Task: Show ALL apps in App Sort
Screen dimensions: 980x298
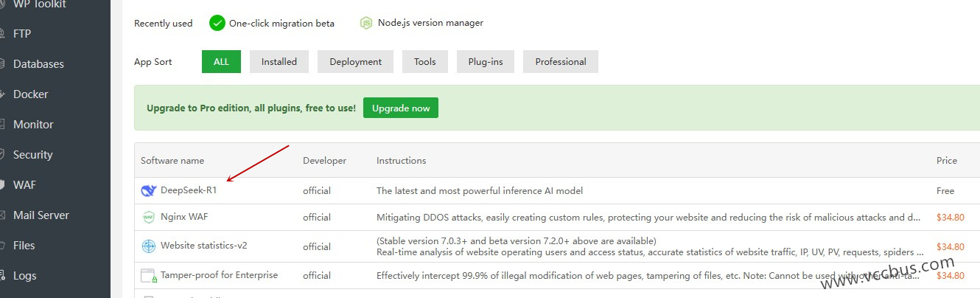Action: pyautogui.click(x=221, y=62)
